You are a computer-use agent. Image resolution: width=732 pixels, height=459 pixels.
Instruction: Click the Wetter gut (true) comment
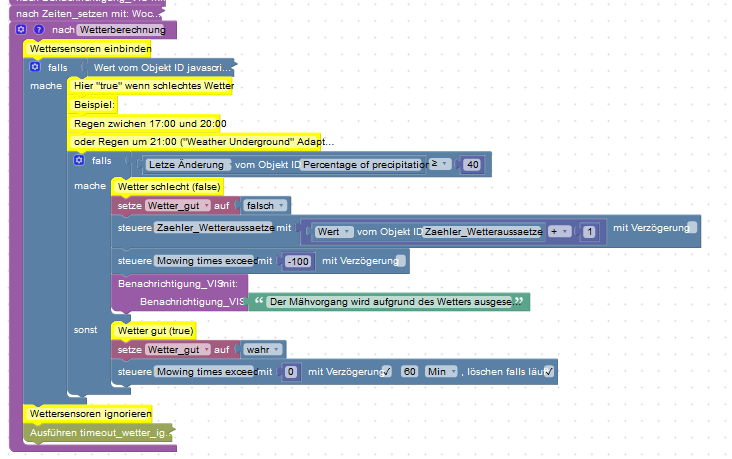click(154, 331)
